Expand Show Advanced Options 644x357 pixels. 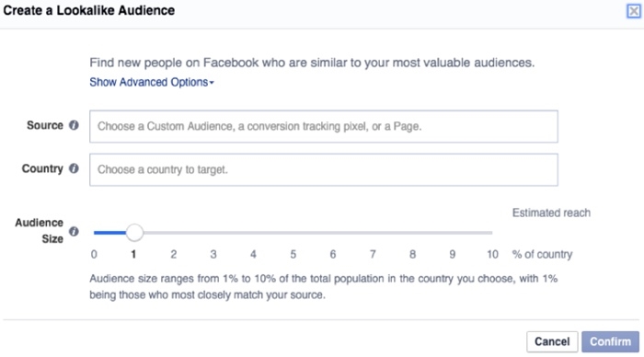coord(152,82)
